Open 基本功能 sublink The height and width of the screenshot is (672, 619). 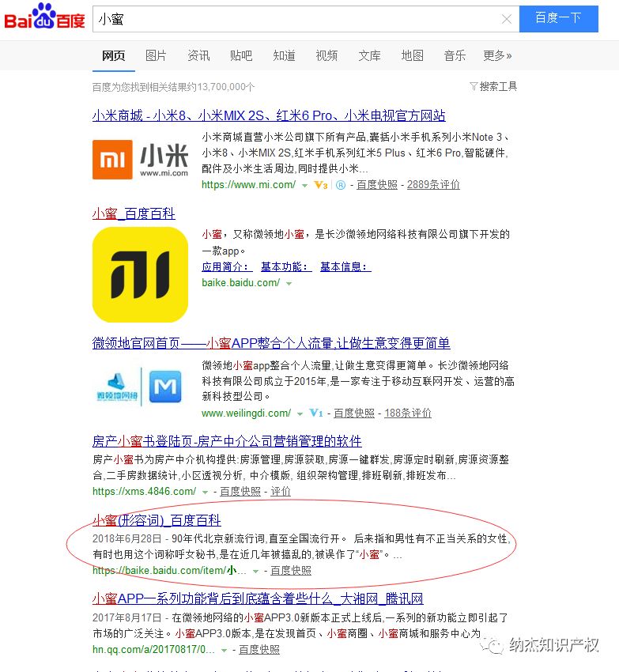tap(286, 267)
